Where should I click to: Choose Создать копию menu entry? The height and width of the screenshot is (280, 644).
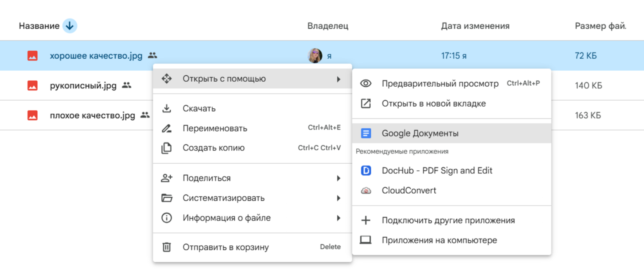252,148
